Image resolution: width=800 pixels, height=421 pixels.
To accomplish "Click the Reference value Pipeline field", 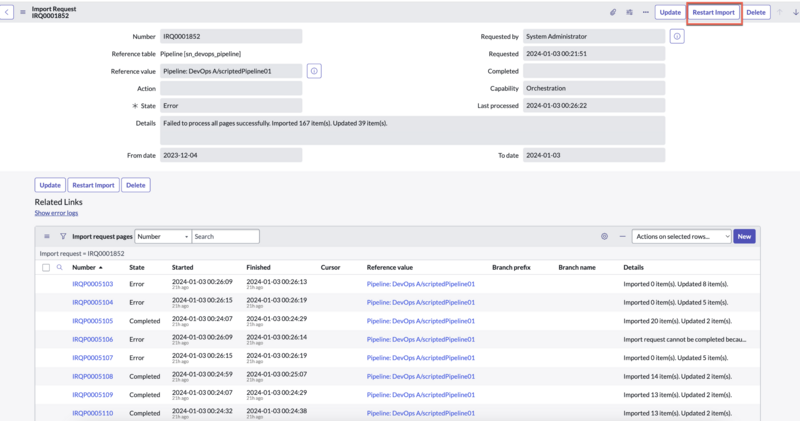I will click(231, 71).
